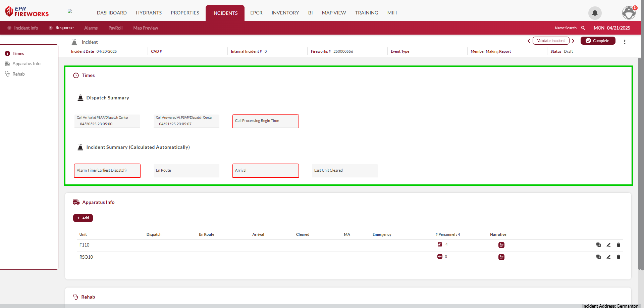
Task: Go to next incident with right chevron
Action: pyautogui.click(x=573, y=41)
